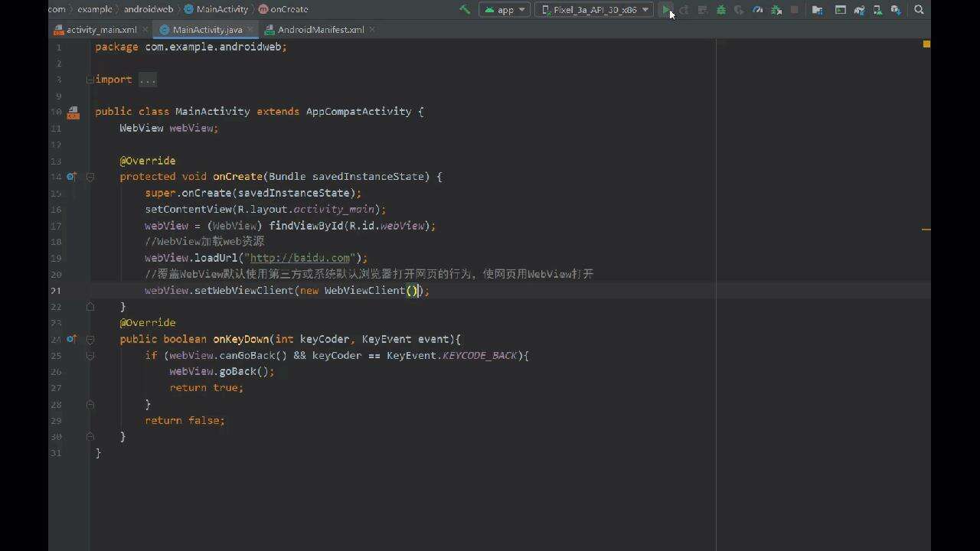Click the 'WebView webView;' field declaration
Screen dimensions: 980x551
point(169,129)
